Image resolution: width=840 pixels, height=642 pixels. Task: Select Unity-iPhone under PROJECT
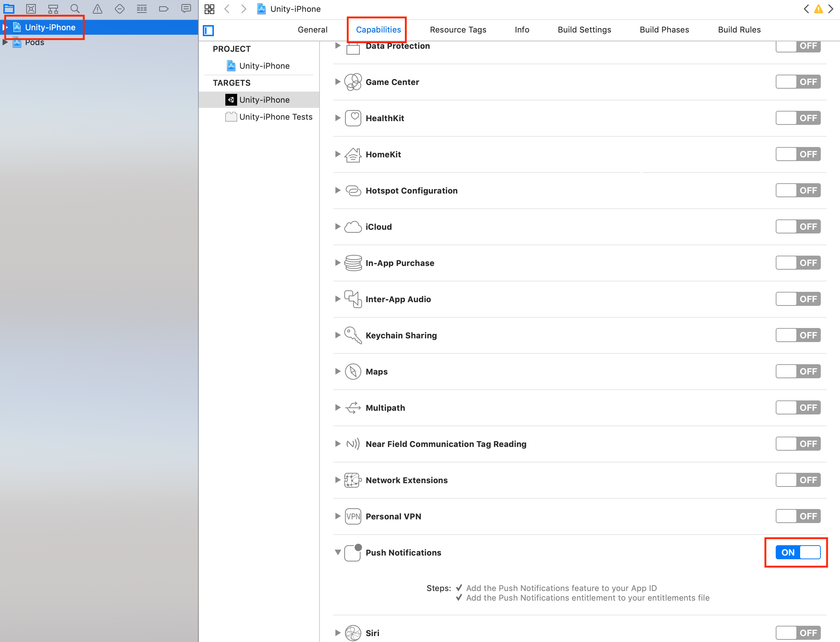[264, 66]
